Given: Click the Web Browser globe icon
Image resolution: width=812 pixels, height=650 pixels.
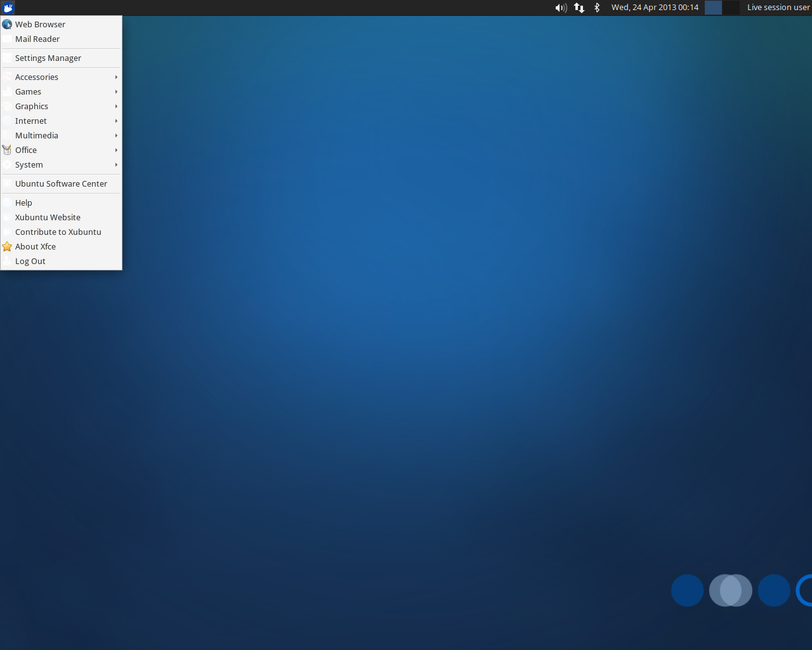Looking at the screenshot, I should click(x=7, y=24).
